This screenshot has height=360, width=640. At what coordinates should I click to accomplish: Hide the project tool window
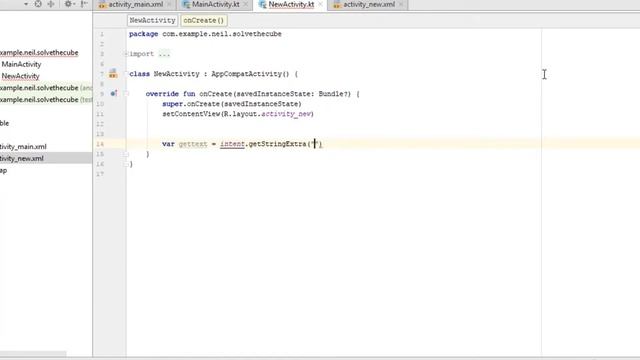(84, 4)
